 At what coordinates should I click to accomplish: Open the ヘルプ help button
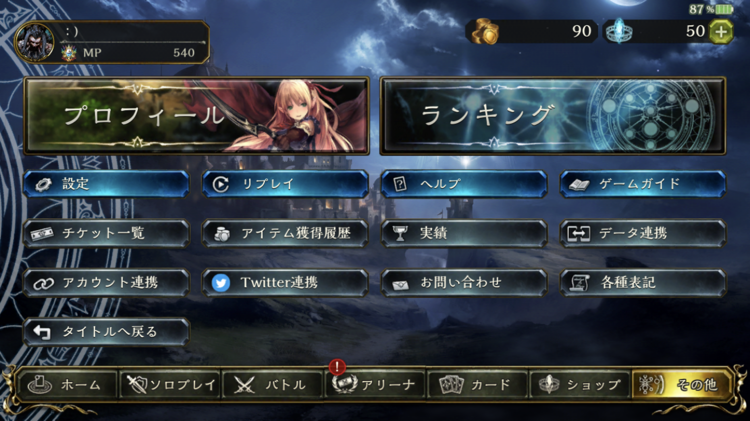click(x=464, y=184)
